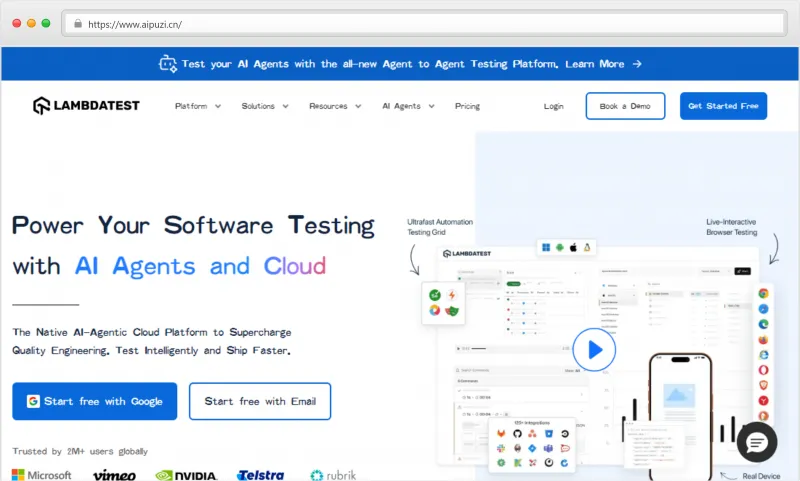Click the LambdaTest logo in navbar
The width and height of the screenshot is (800, 481).
coord(86,106)
